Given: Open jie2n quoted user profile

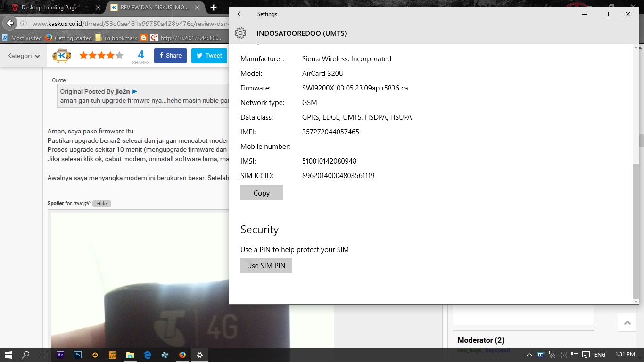Looking at the screenshot, I should point(123,91).
